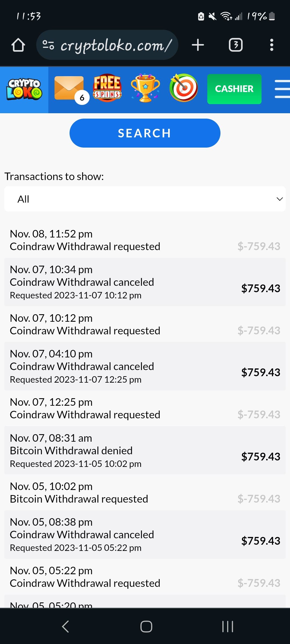Show open browser tabs switcher

click(x=235, y=45)
